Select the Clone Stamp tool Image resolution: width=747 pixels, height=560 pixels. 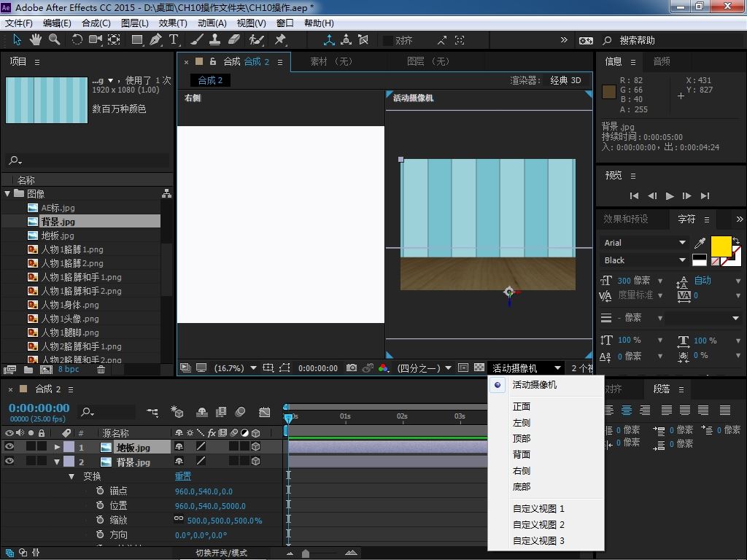(215, 40)
